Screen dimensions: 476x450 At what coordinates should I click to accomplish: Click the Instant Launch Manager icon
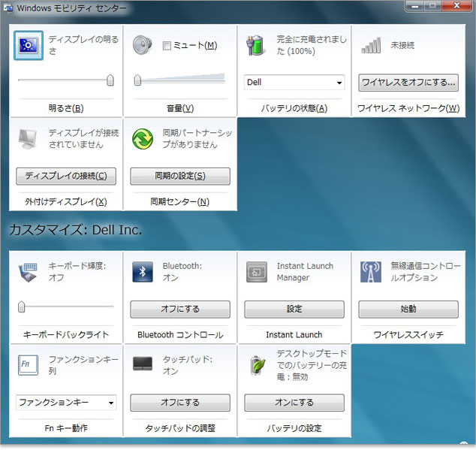257,272
